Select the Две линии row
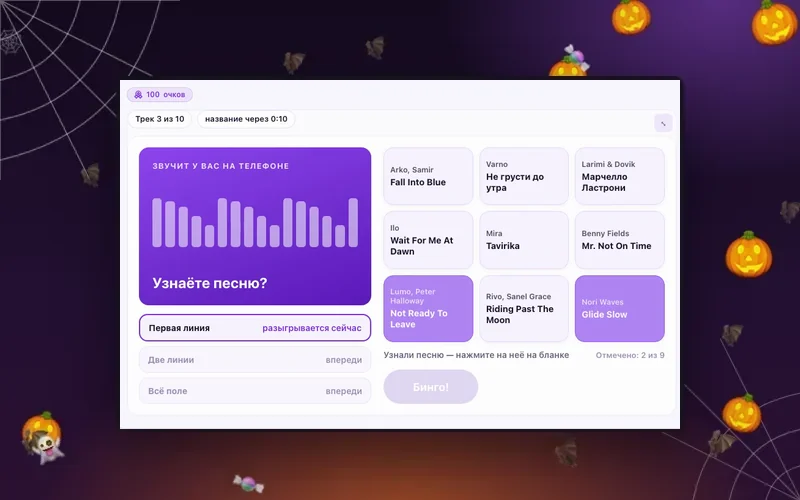 255,360
